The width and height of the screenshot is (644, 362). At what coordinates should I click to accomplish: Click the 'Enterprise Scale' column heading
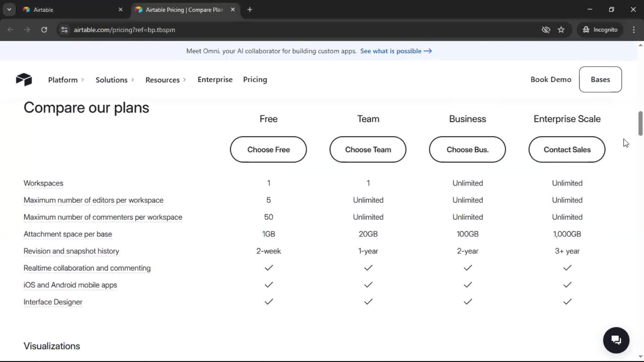(x=567, y=119)
